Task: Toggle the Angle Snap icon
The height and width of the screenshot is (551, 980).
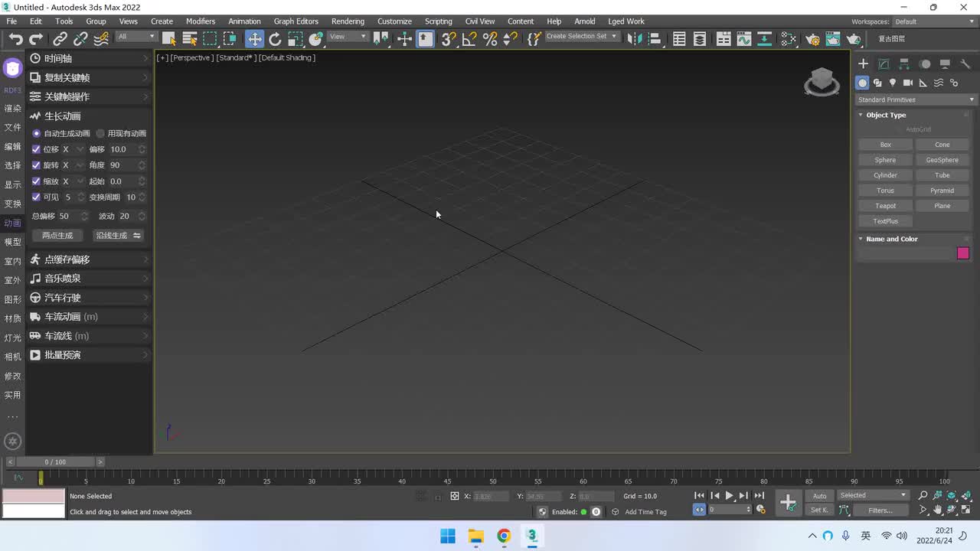Action: [x=469, y=39]
